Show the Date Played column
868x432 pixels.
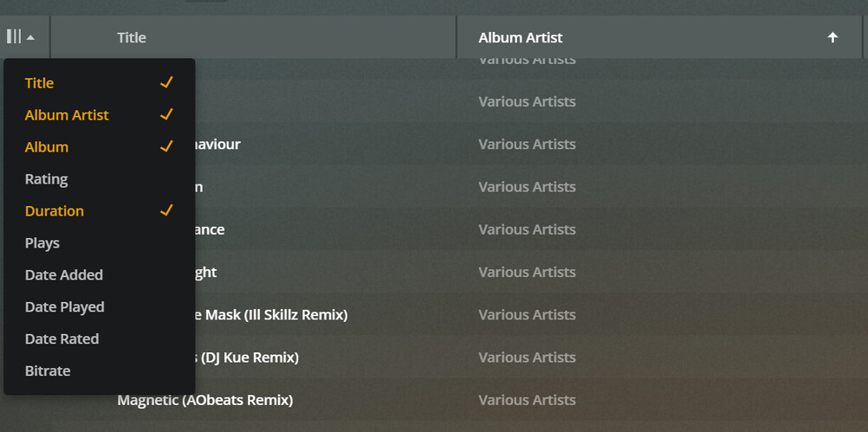tap(65, 307)
